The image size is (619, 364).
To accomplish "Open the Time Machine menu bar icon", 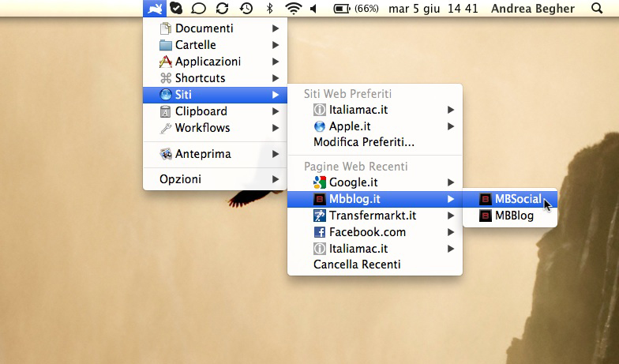I will pyautogui.click(x=246, y=8).
